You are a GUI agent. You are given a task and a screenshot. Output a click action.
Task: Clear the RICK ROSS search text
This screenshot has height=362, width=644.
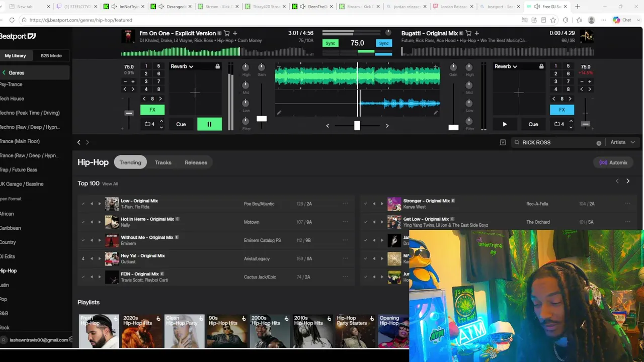599,143
